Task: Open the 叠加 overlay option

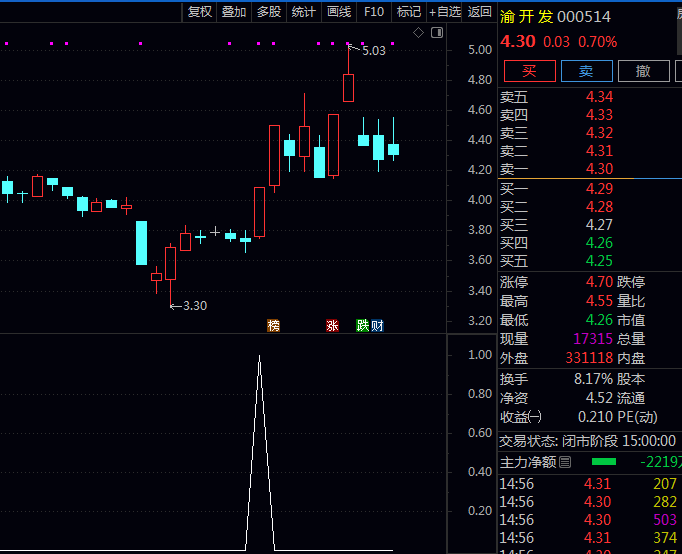Action: [x=234, y=12]
